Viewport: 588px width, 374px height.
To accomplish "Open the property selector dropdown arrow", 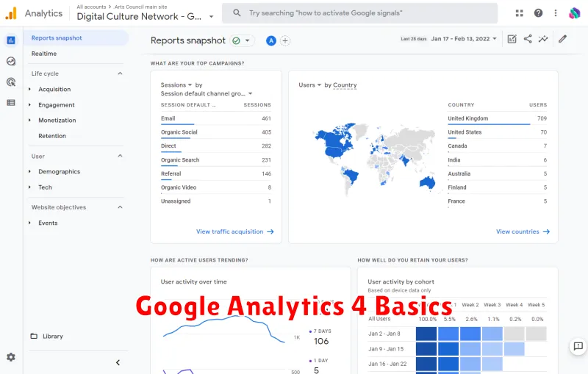I will (x=211, y=16).
